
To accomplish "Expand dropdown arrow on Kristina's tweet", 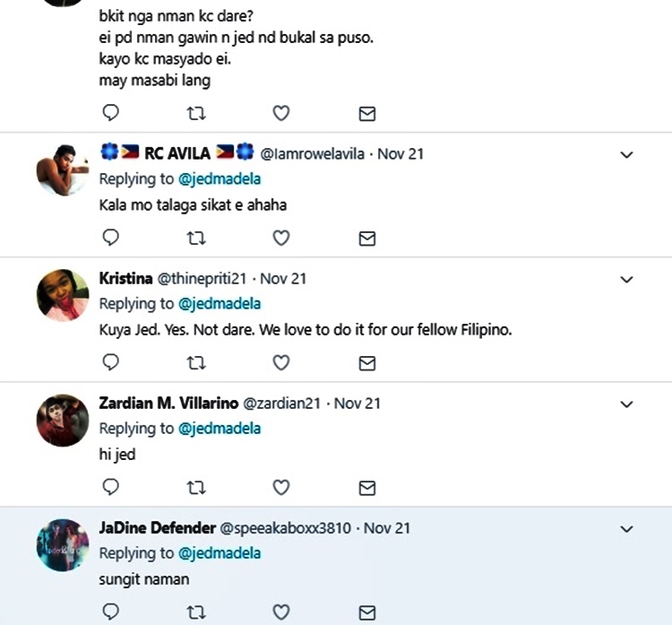I will tap(627, 279).
